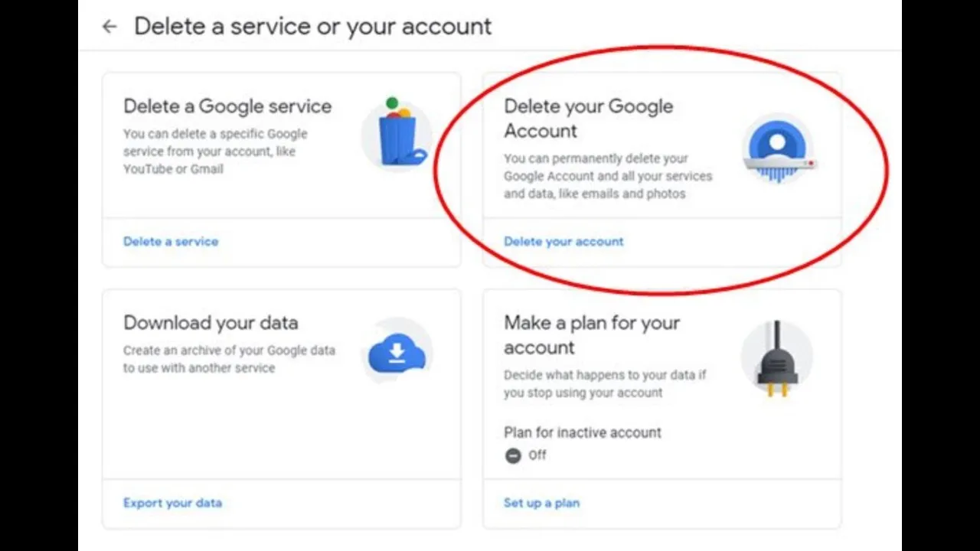
Task: Click the account shredder icon
Action: tap(778, 149)
